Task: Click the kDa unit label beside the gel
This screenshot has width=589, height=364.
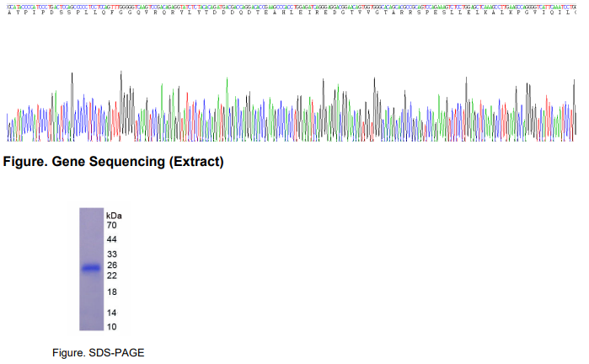Action: tap(114, 216)
